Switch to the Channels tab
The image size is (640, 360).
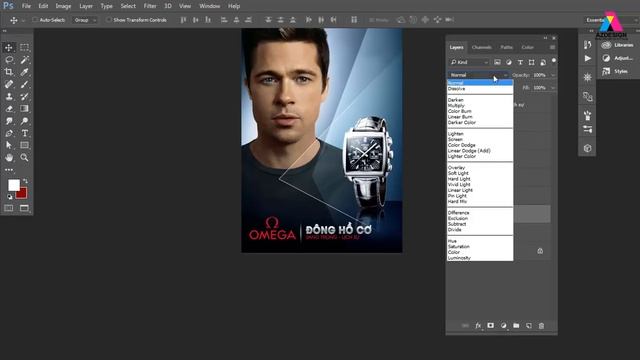[482, 47]
